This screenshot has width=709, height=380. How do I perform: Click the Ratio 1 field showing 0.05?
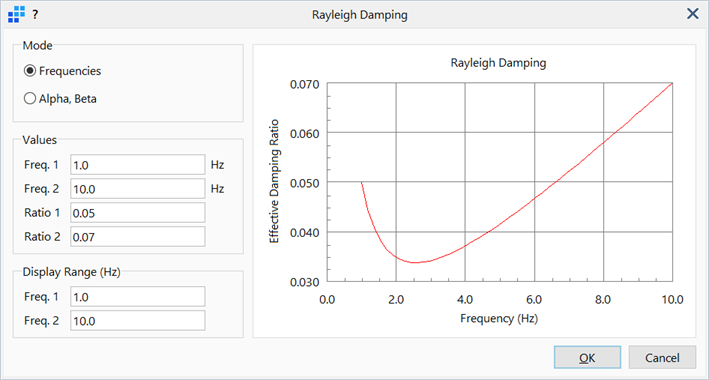(x=137, y=213)
